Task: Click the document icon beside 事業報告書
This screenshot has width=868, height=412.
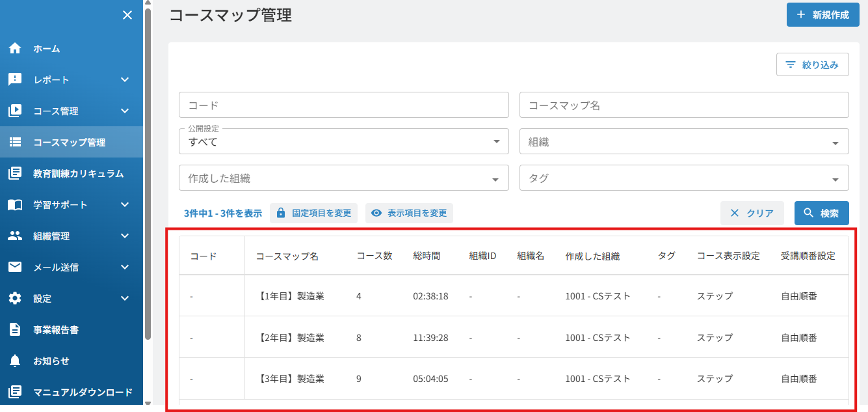Action: (x=15, y=329)
